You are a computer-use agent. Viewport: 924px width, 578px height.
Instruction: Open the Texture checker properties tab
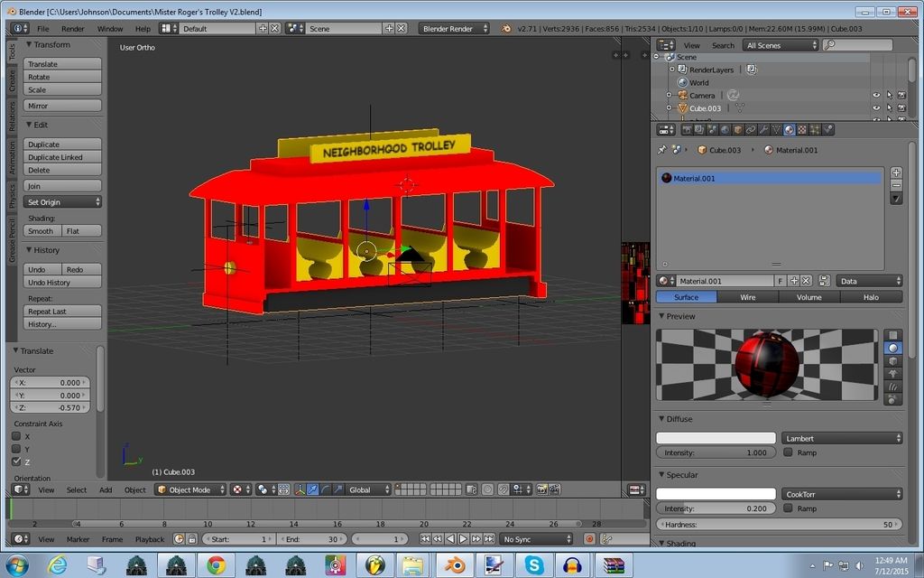pos(802,130)
